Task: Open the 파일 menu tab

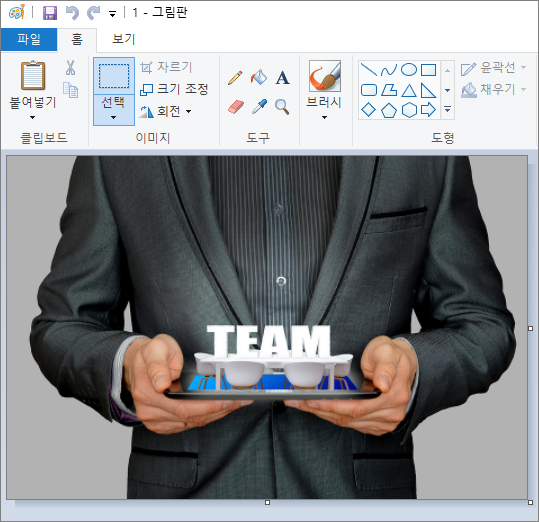Action: (29, 39)
